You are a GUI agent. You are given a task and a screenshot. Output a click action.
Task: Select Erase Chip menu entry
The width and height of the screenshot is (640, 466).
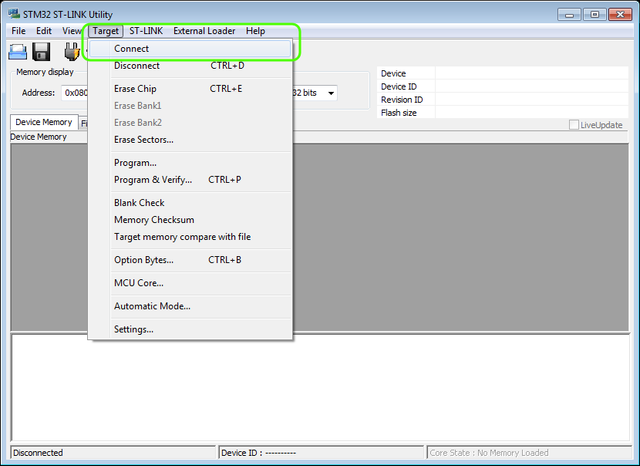(190, 89)
